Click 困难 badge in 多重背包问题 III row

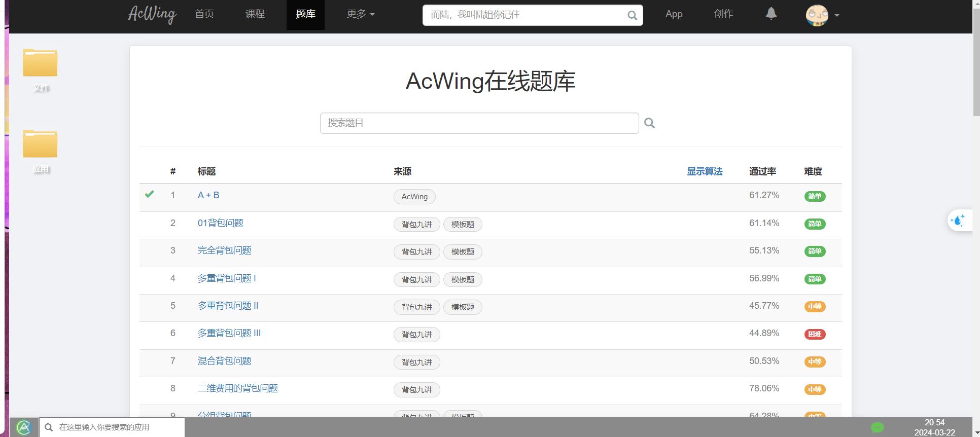click(815, 334)
